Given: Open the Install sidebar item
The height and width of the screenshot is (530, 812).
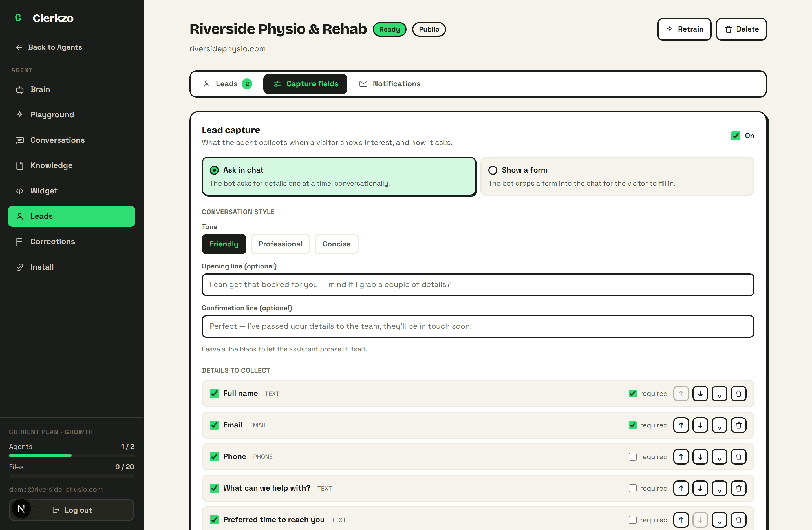Looking at the screenshot, I should (x=72, y=267).
